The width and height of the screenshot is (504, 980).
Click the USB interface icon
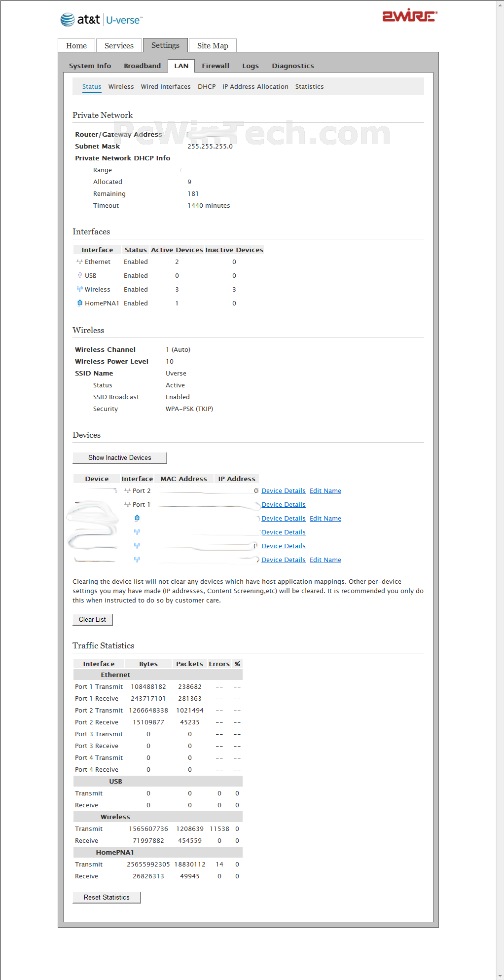[x=79, y=275]
